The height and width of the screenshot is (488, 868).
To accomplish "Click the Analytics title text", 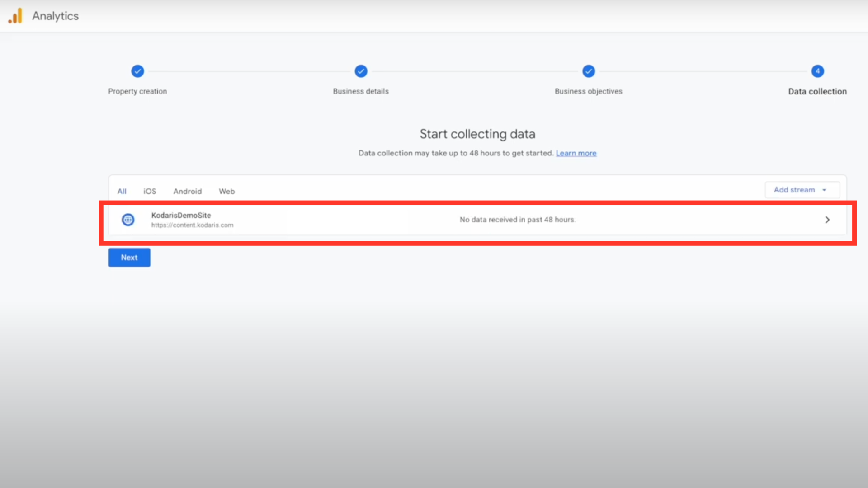I will pyautogui.click(x=55, y=16).
